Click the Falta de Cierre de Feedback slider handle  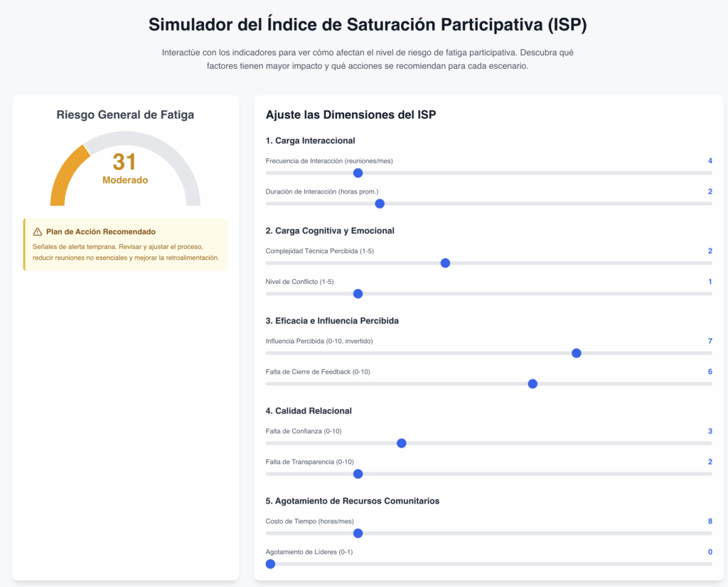coord(532,384)
